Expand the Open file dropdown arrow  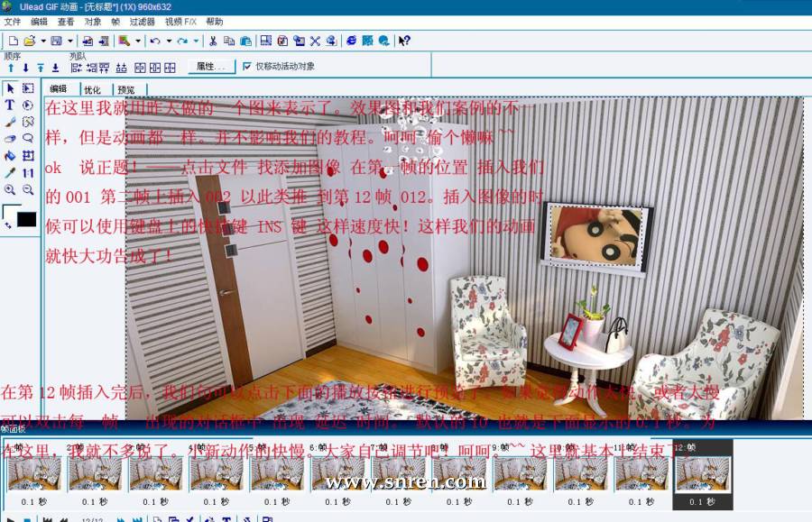pos(43,41)
